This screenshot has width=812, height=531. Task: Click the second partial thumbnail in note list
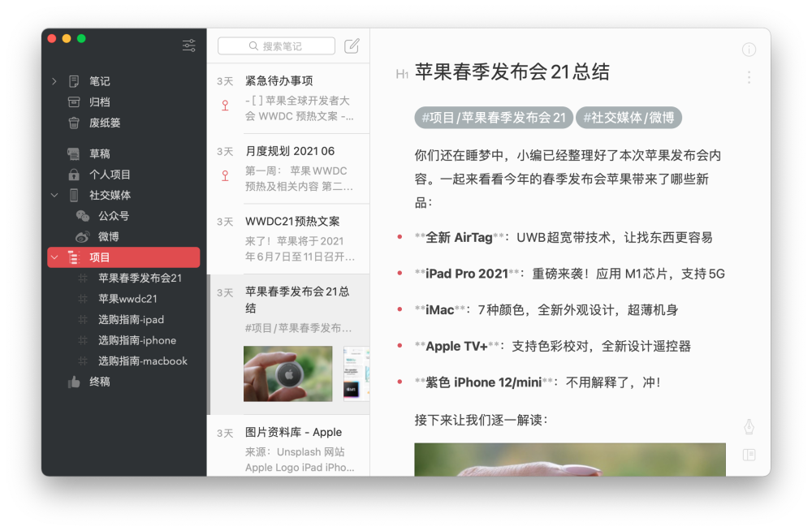coord(356,373)
